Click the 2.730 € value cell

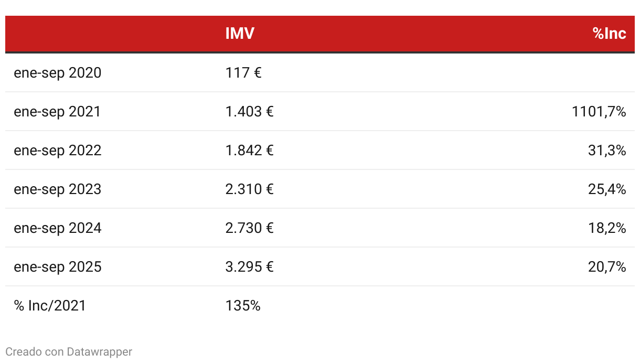click(x=250, y=228)
